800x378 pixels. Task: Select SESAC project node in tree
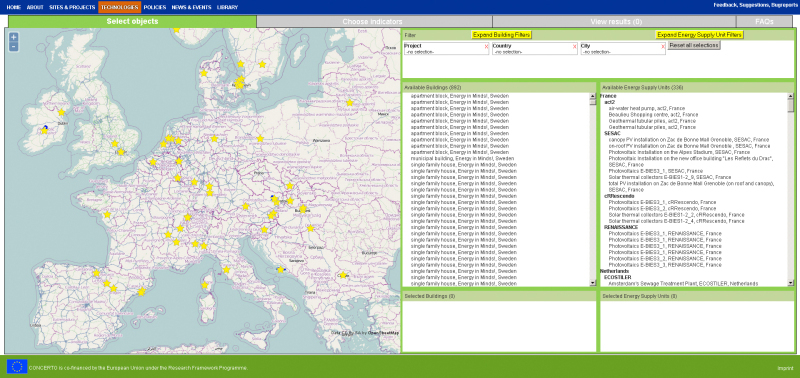(x=612, y=133)
